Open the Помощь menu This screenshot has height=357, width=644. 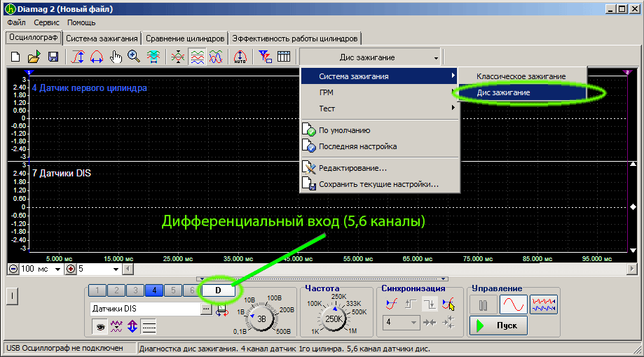click(81, 22)
